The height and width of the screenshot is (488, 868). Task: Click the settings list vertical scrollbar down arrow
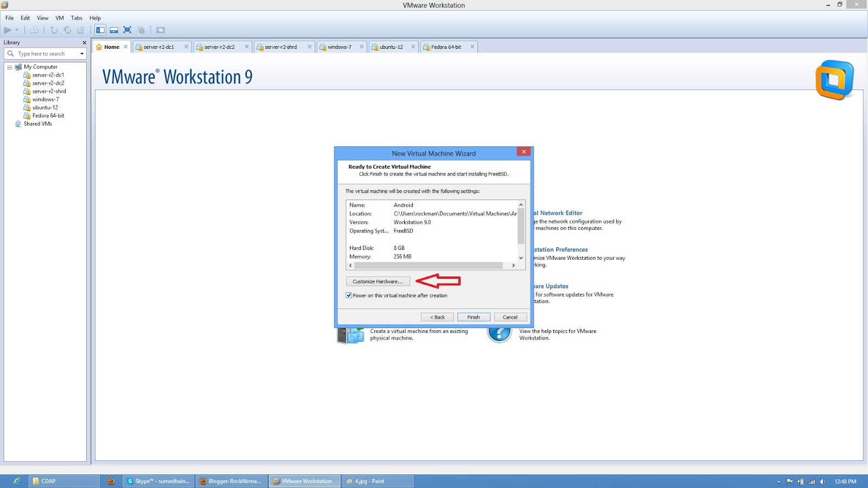tap(521, 258)
